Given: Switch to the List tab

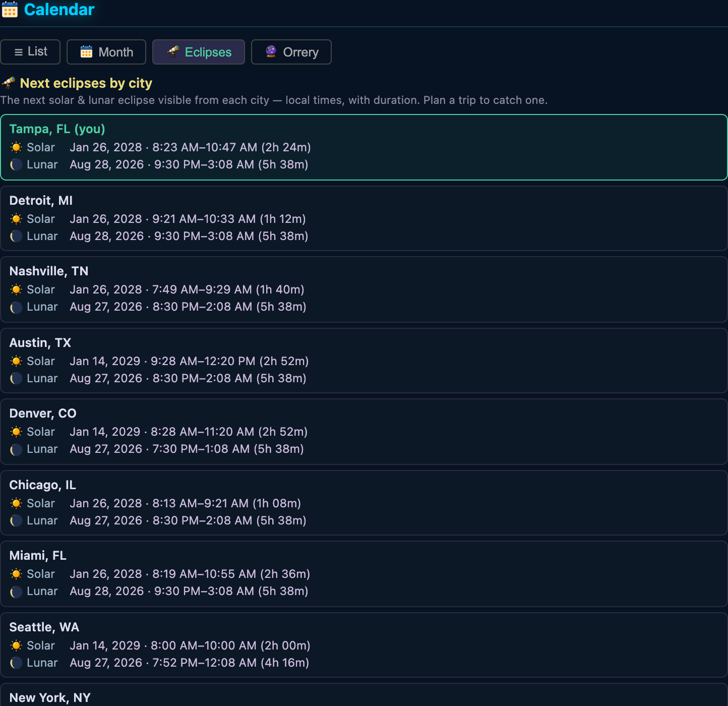Looking at the screenshot, I should (x=30, y=52).
